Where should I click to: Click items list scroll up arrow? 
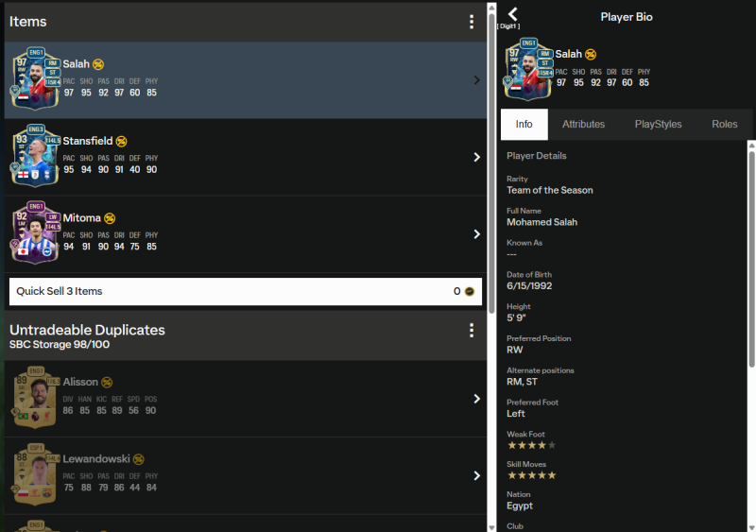pos(491,7)
